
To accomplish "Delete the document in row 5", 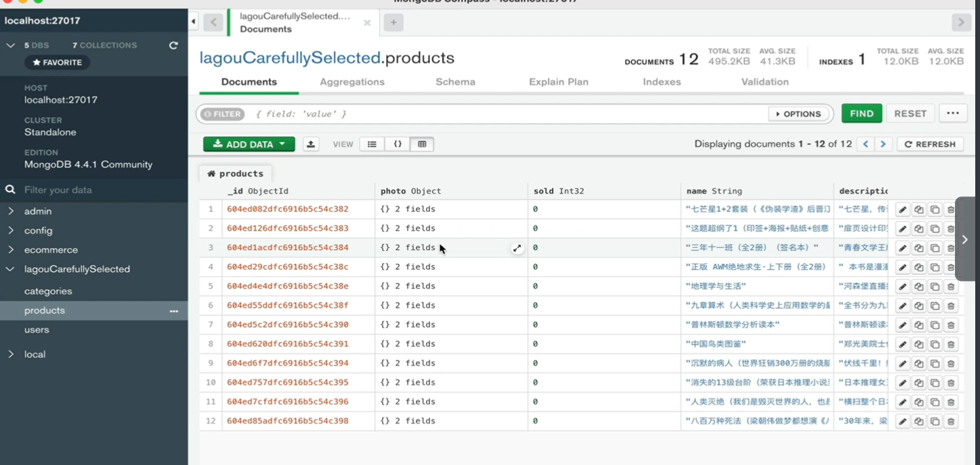I will coord(951,287).
